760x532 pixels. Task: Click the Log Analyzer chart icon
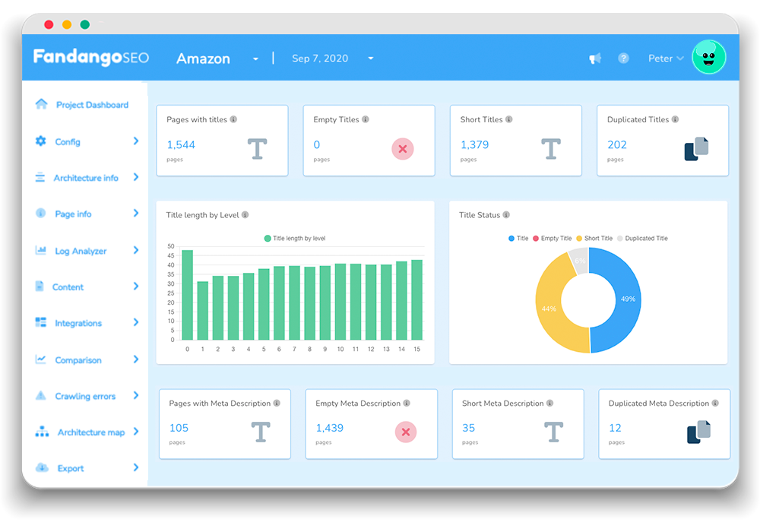[x=41, y=250]
